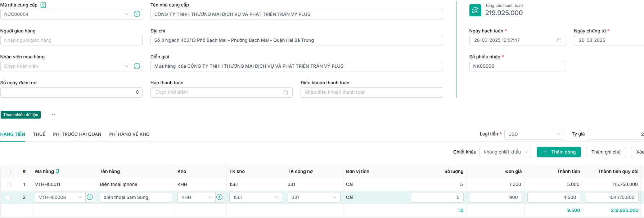This screenshot has width=644, height=218.
Task: Click the Thêm dòng button
Action: click(558, 152)
